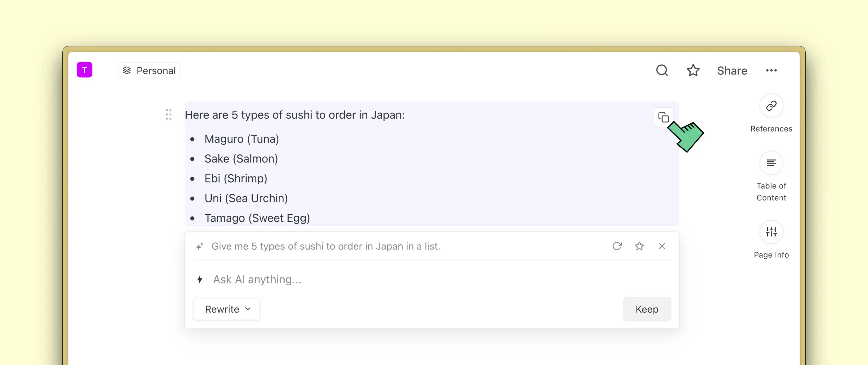Click the copy icon on the AI response
868x365 pixels.
pyautogui.click(x=663, y=117)
